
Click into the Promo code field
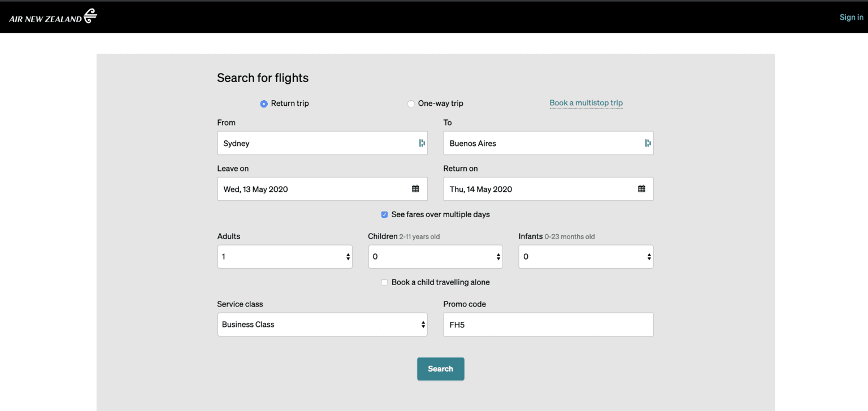pyautogui.click(x=548, y=325)
